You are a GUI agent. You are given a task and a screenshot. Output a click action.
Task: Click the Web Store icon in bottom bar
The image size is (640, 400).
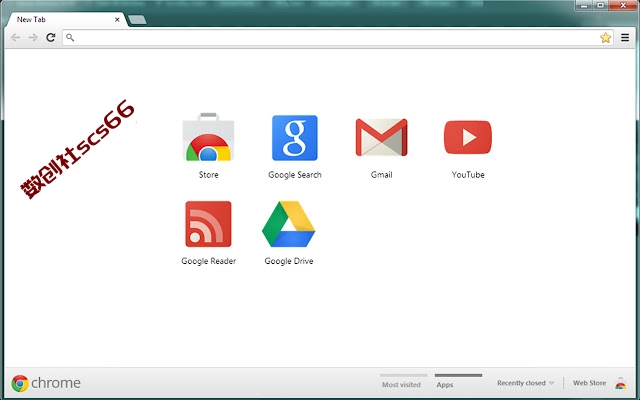620,383
